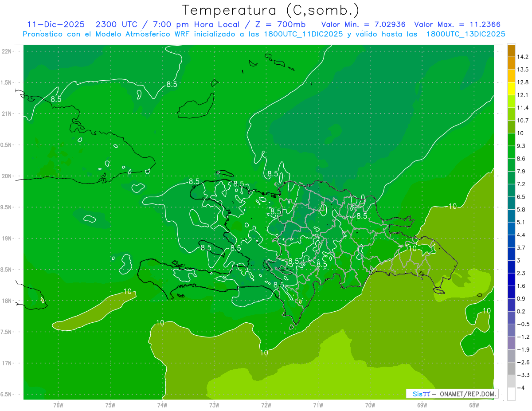532x411 pixels.
Task: Pick the teal swatch between 5.8 and 6.5
Action: (511, 204)
